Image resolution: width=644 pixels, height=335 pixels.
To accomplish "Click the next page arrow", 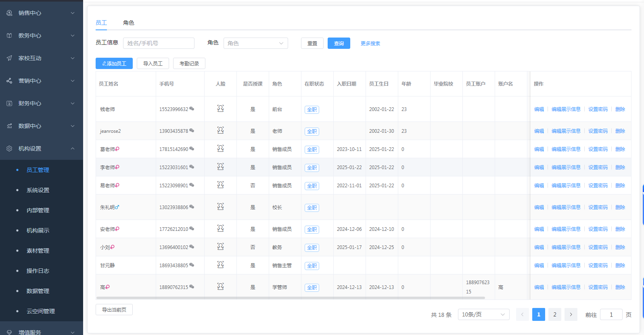I will coord(571,314).
